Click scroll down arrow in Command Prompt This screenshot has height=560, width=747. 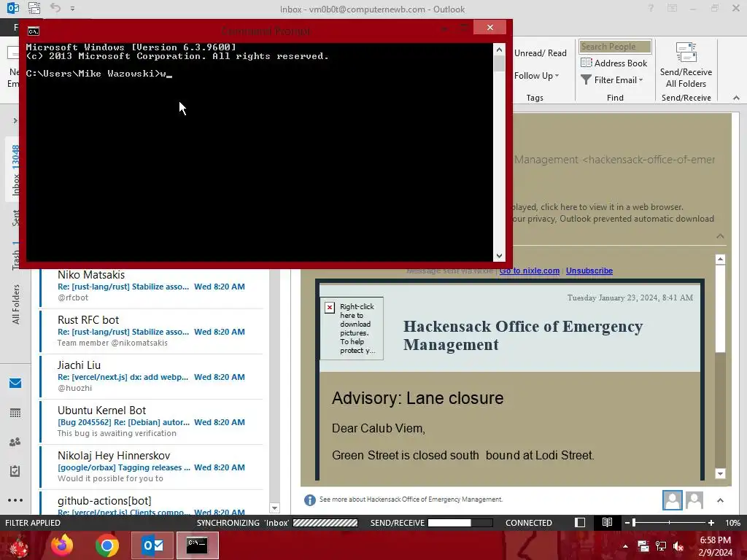(499, 256)
